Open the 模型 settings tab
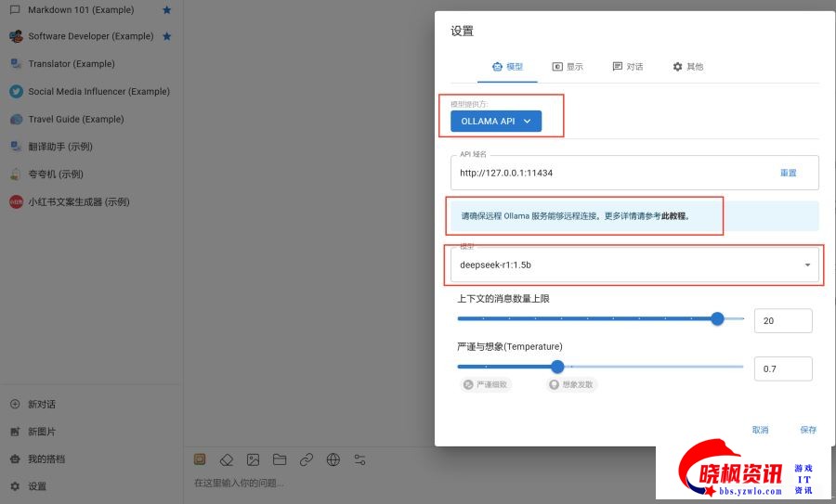836x504 pixels. pyautogui.click(x=507, y=67)
